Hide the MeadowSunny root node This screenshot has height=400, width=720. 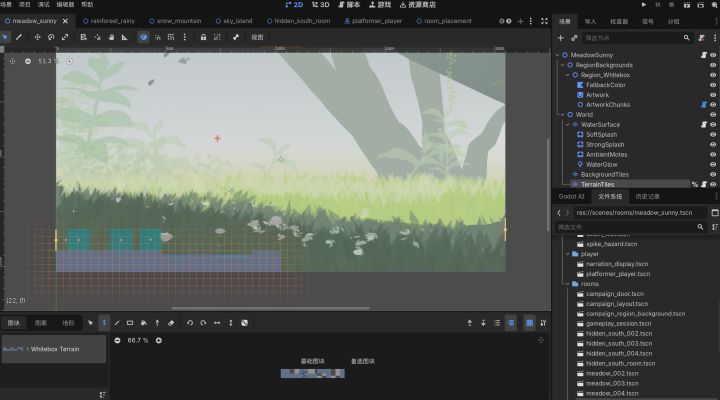713,55
